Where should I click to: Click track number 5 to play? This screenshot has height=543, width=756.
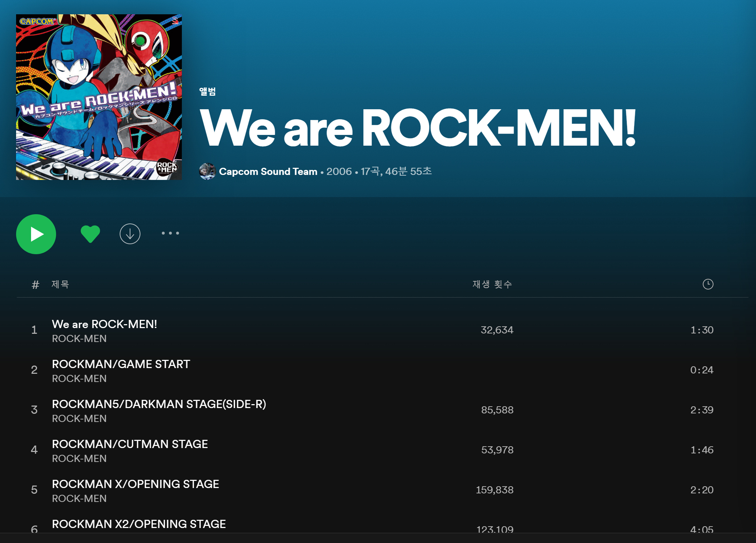[x=34, y=489]
